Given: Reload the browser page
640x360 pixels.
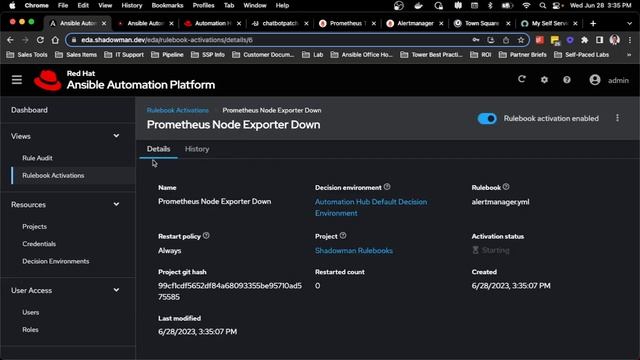Looking at the screenshot, I should [40, 40].
